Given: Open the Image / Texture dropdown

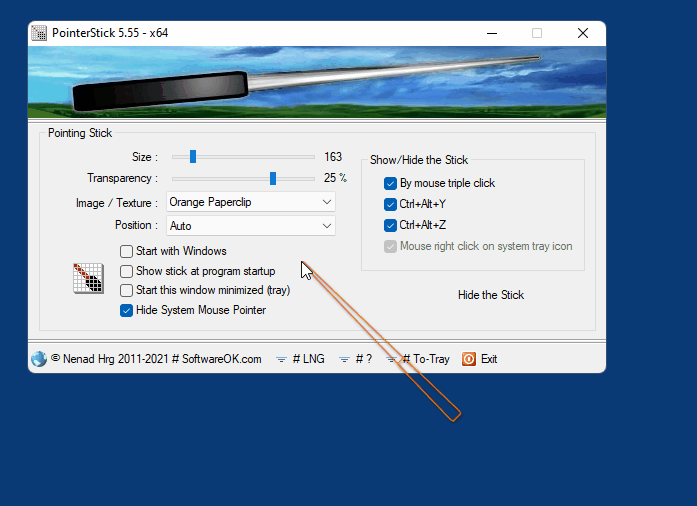Looking at the screenshot, I should coord(251,202).
